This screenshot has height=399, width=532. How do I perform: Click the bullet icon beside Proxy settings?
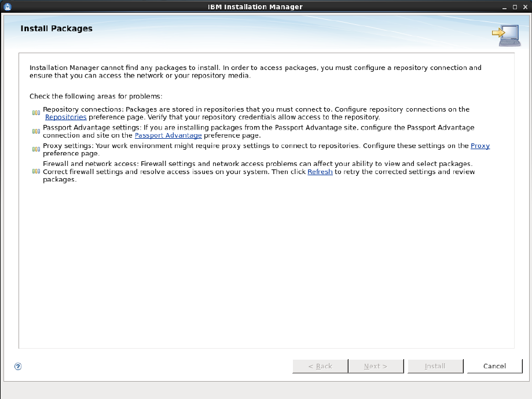pos(36,149)
